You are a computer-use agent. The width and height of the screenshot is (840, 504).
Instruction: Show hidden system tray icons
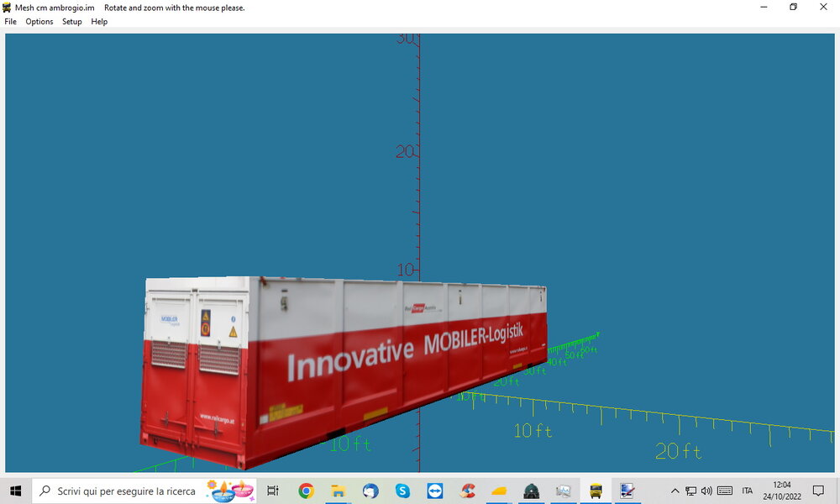[x=675, y=491]
